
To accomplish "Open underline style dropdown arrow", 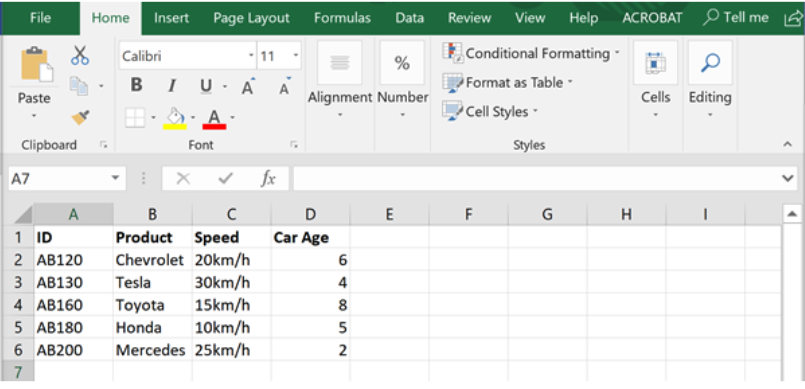I will click(225, 86).
